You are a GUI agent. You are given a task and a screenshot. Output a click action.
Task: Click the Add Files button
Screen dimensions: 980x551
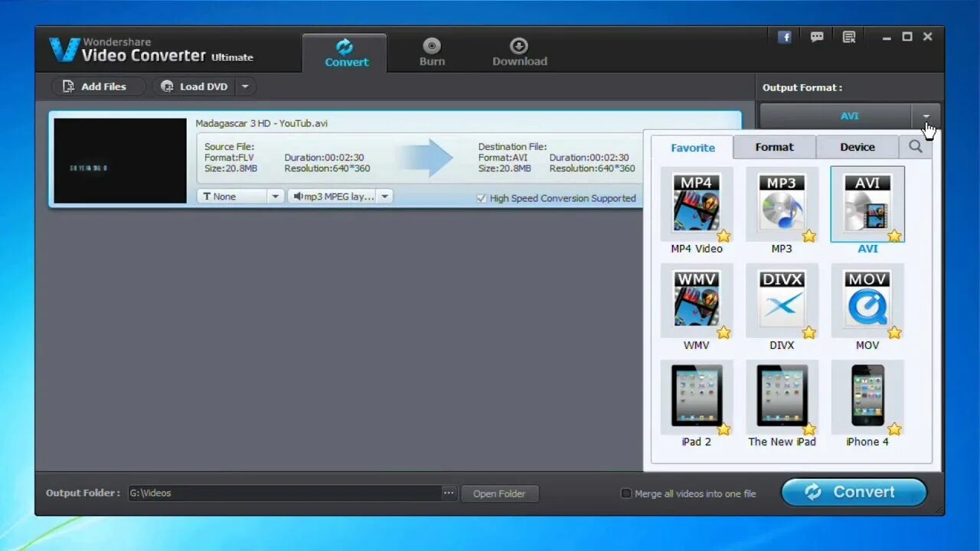pos(97,86)
